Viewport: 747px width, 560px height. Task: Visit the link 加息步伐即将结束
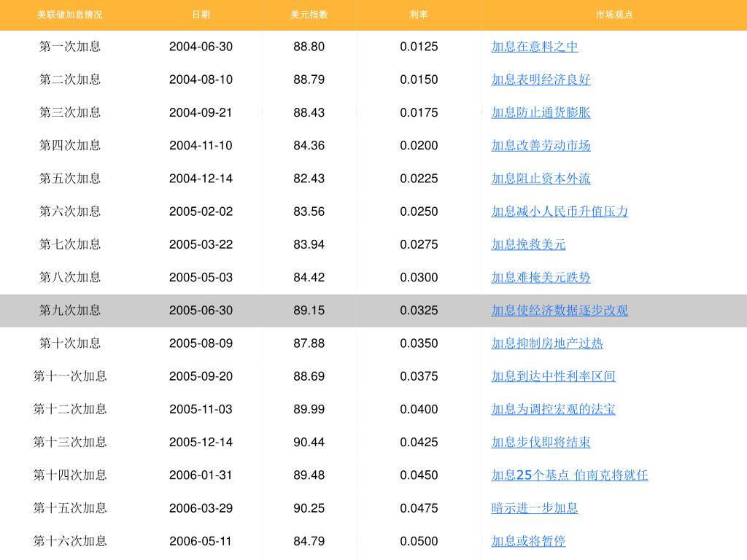(541, 443)
